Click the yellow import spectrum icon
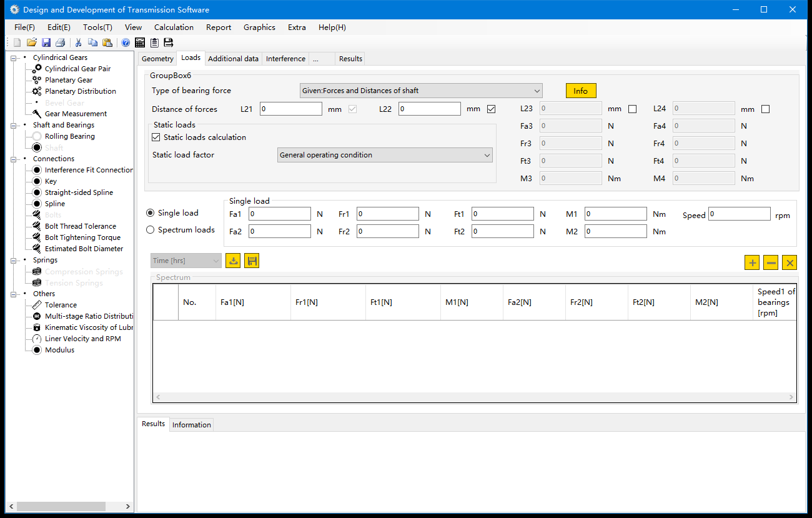The height and width of the screenshot is (518, 812). 233,261
